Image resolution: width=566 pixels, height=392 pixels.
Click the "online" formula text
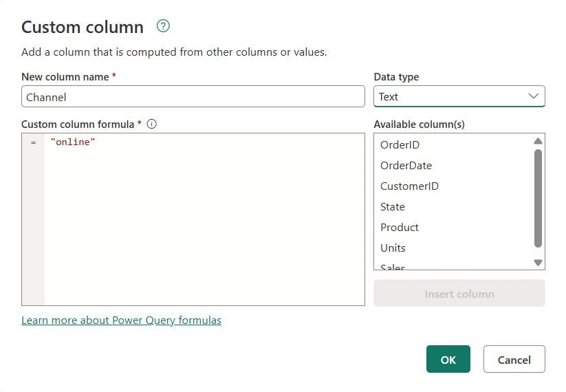(x=73, y=142)
